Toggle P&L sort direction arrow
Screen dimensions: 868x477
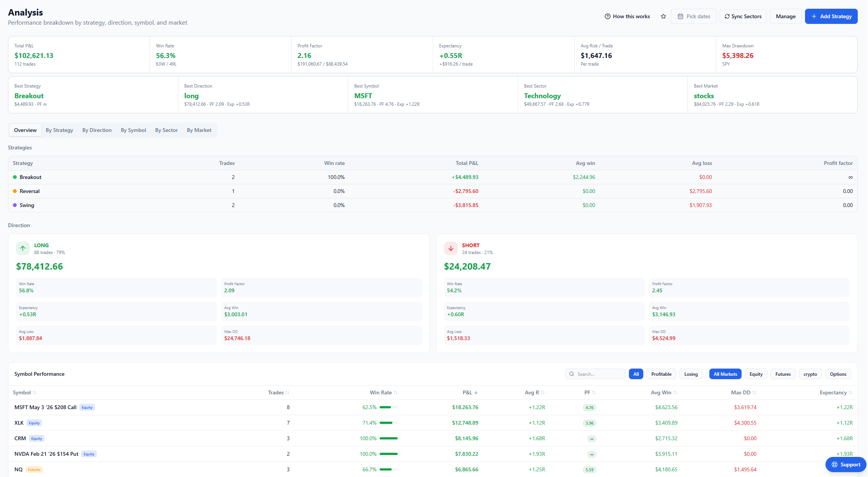tap(476, 392)
